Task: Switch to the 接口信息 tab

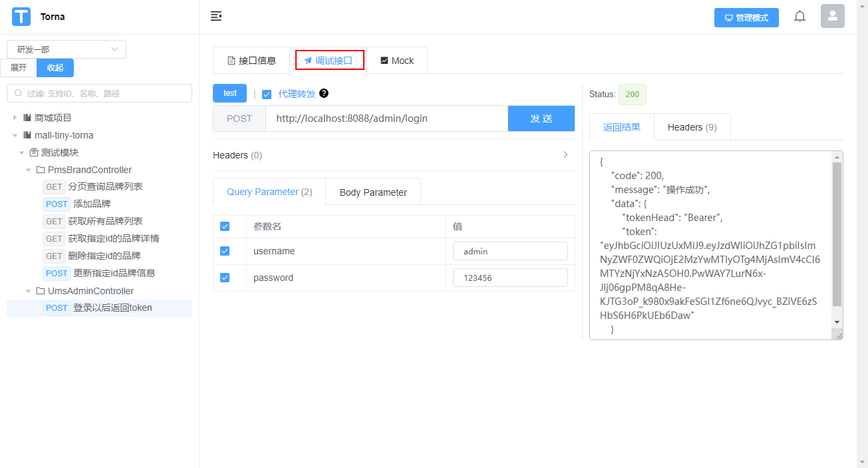Action: pyautogui.click(x=251, y=60)
